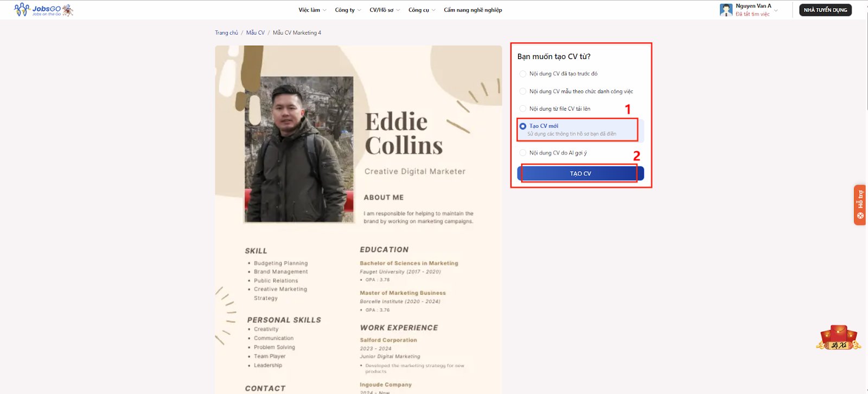Expand the Công ty dropdown menu
Screen dimensions: 868x394
[347, 10]
